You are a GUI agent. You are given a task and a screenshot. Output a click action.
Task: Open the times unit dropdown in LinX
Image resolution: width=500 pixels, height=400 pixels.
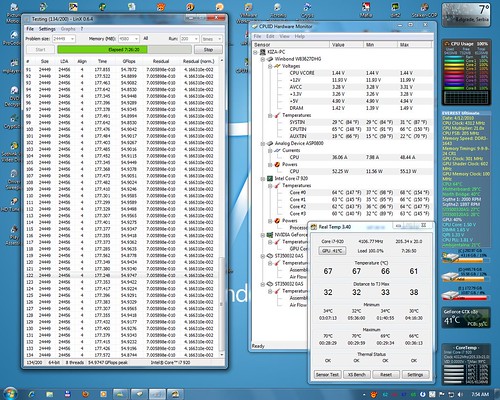219,39
